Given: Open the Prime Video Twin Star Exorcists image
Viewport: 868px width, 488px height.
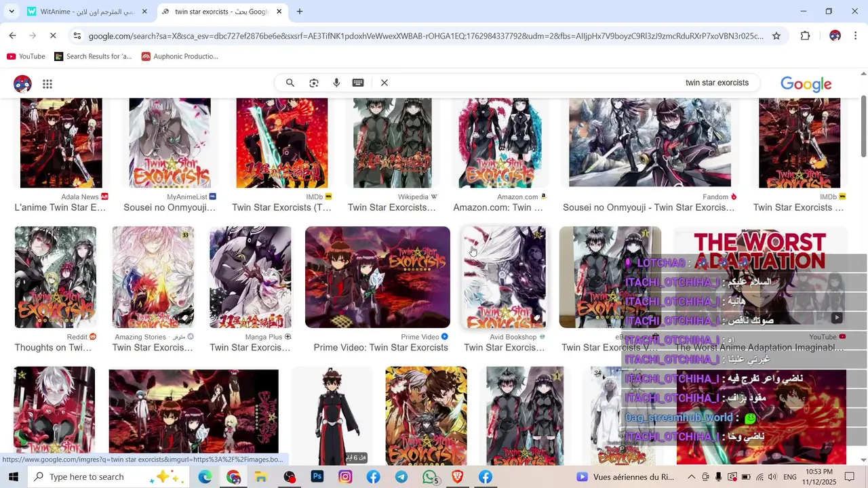Looking at the screenshot, I should point(378,277).
